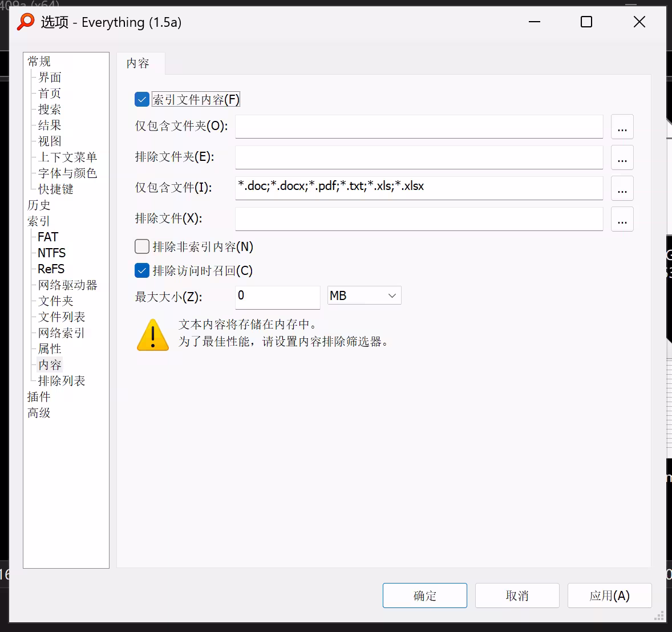The width and height of the screenshot is (672, 632).
Task: Open 高级 settings page
Action: tap(39, 413)
